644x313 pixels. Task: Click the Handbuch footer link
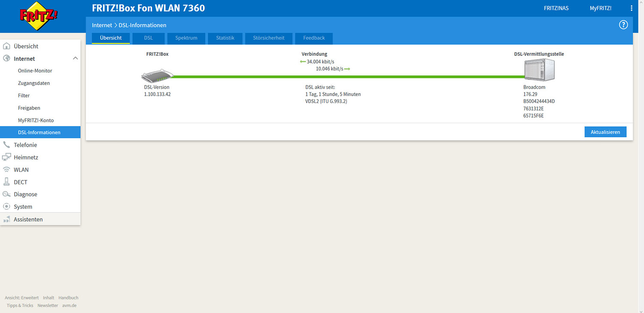68,298
